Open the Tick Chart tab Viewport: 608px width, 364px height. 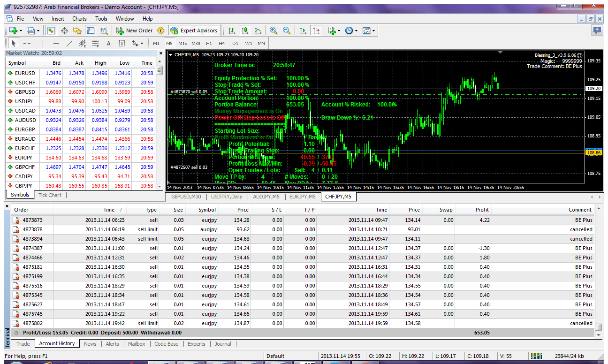(50, 195)
